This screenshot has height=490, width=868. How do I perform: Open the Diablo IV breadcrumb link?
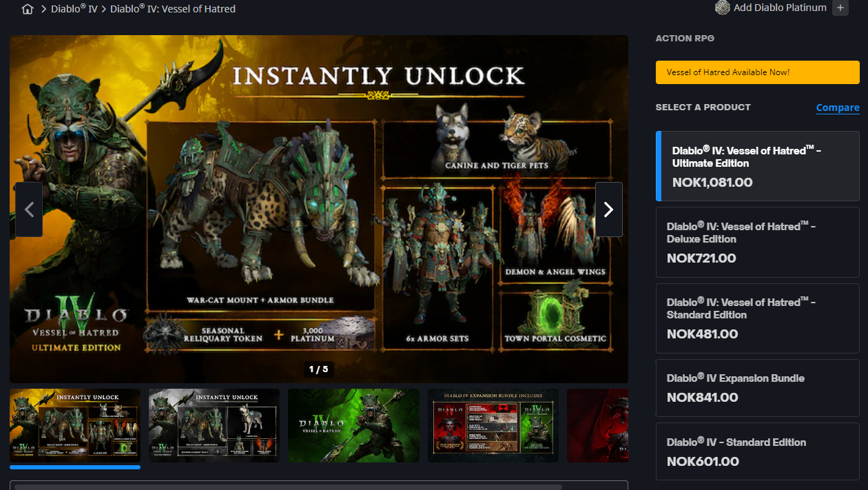[x=74, y=9]
